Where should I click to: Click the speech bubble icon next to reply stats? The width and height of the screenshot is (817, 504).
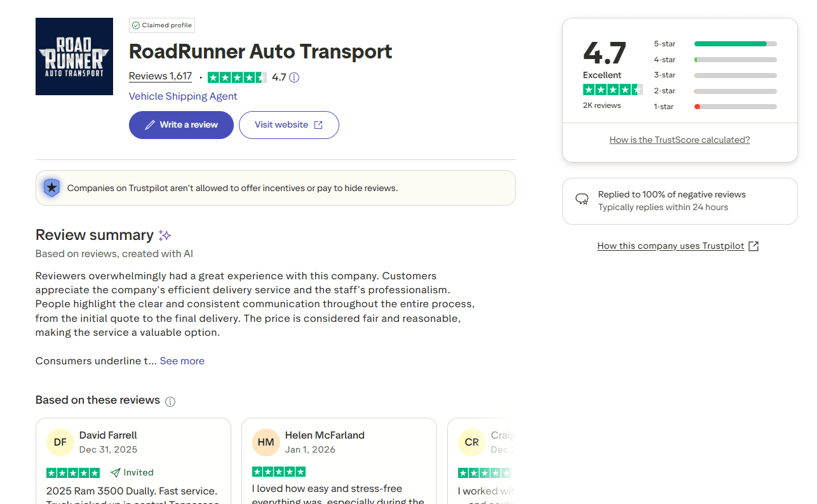coord(582,199)
